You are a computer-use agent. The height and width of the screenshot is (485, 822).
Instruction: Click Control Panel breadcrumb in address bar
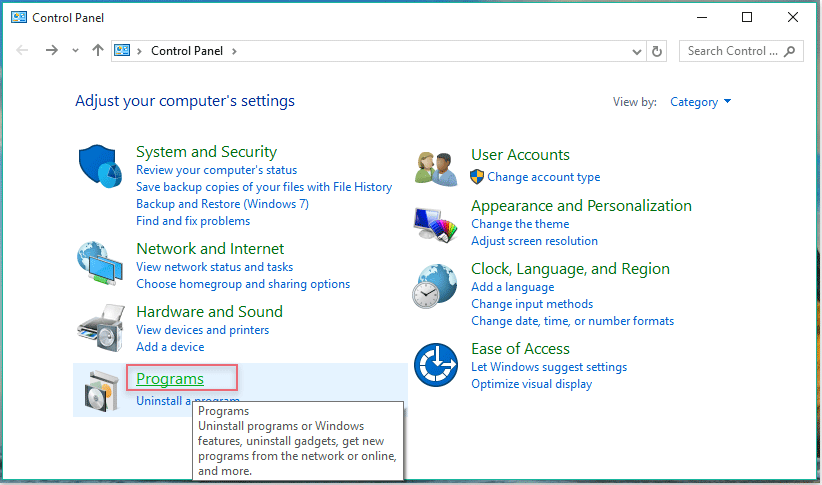185,51
